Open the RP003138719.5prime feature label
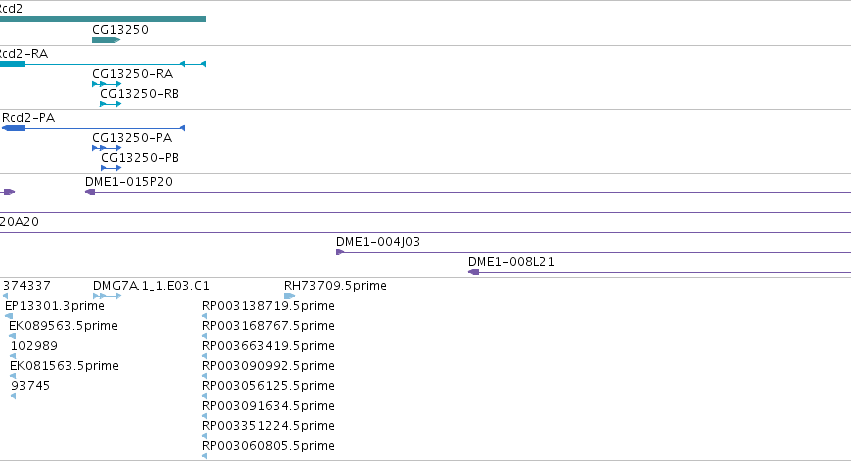The image size is (851, 461). pos(268,306)
